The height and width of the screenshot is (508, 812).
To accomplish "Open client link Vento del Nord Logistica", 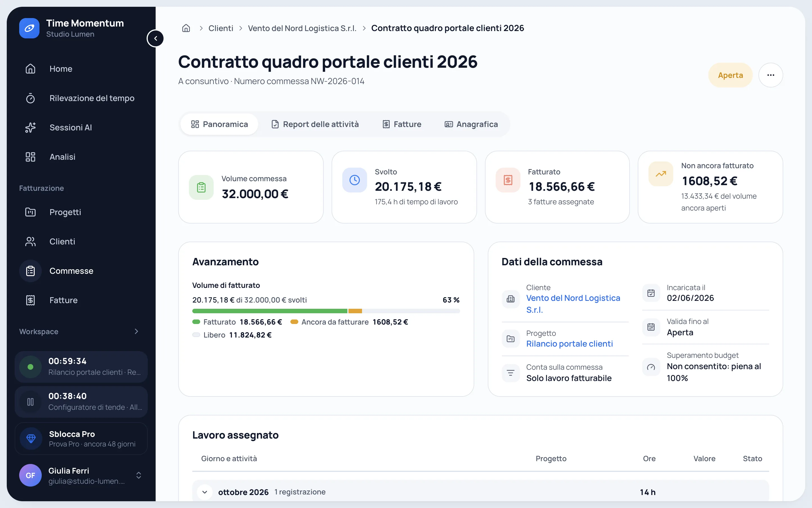I will tap(573, 304).
